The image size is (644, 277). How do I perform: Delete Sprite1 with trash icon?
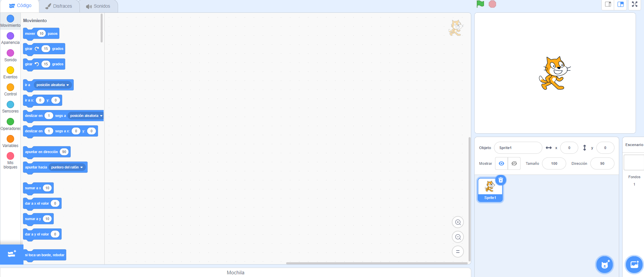point(501,180)
